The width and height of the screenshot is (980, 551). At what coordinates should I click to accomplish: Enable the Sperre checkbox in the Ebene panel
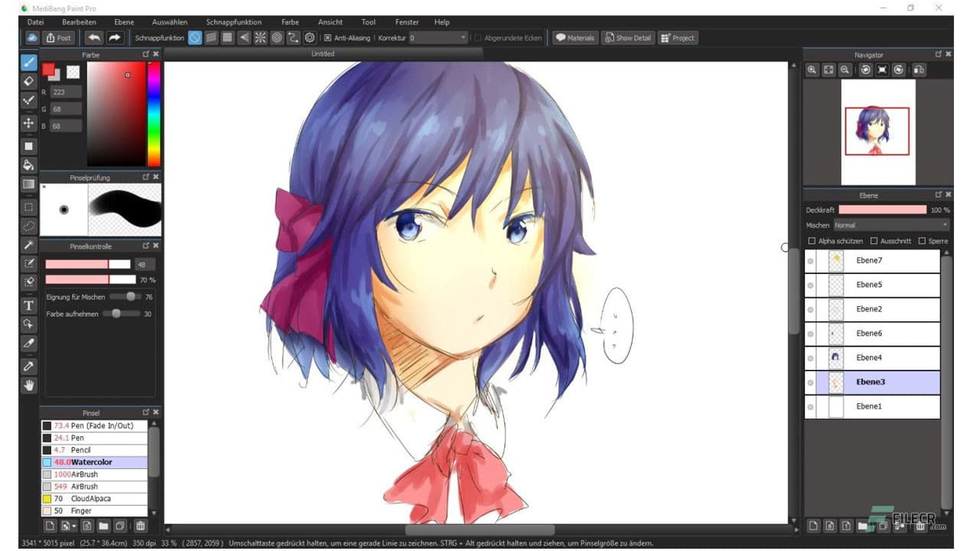pos(921,240)
